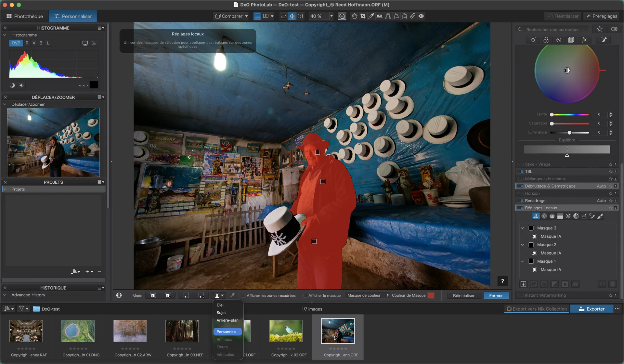Show favorite corrections with star icon
This screenshot has height=364, width=624.
coord(600,29)
